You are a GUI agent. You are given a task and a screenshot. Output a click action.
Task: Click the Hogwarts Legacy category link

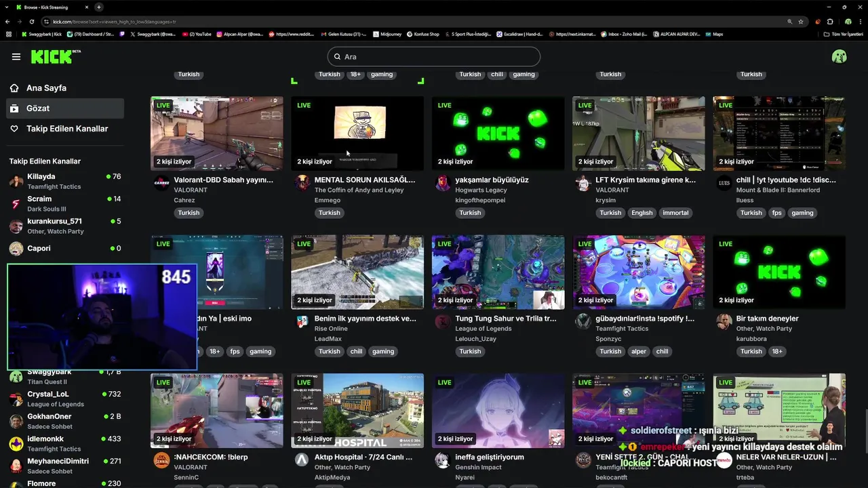481,190
